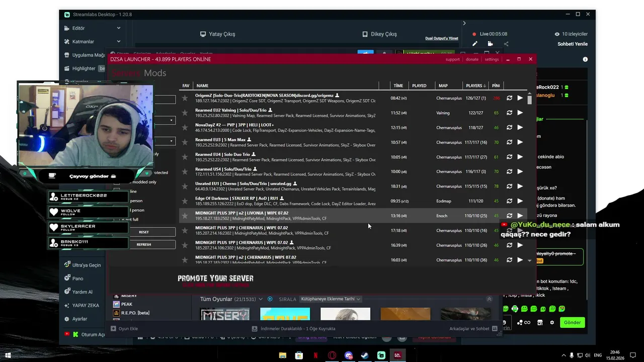Favorite the NovaDayZ #2 server
The width and height of the screenshot is (644, 362).
185,128
